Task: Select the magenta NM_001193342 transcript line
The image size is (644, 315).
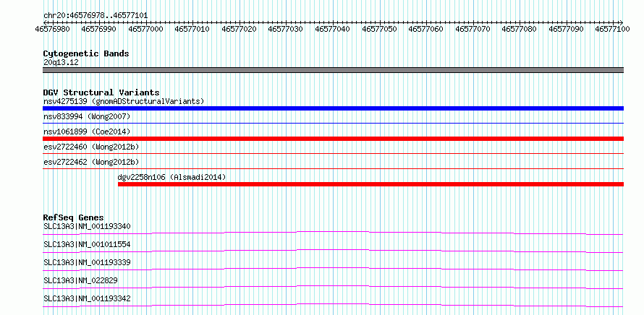Action: tap(333, 305)
